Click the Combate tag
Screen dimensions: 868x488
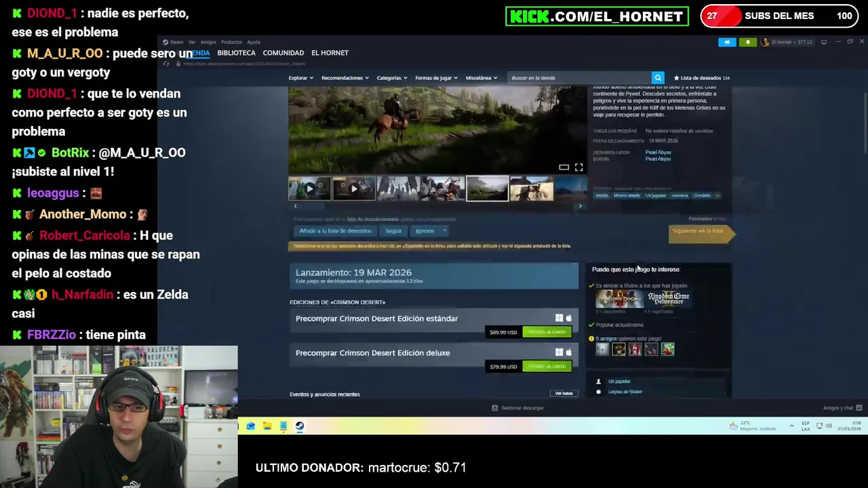[x=702, y=196]
